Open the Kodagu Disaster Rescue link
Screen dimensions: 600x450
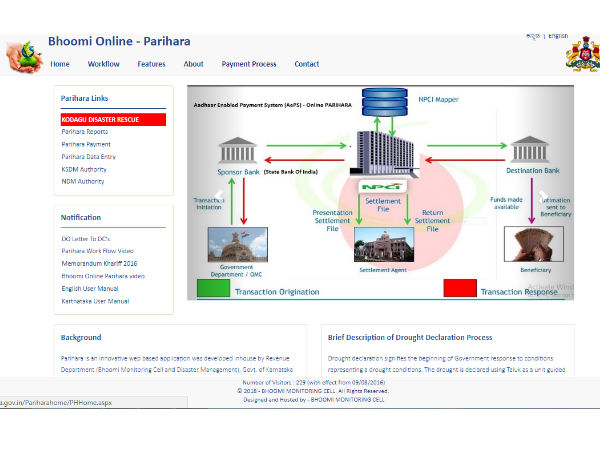point(113,119)
